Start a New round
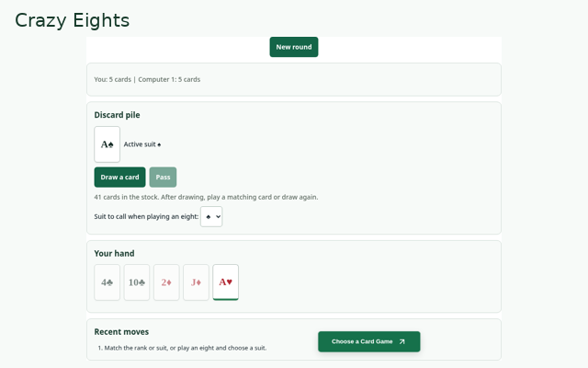 (294, 47)
